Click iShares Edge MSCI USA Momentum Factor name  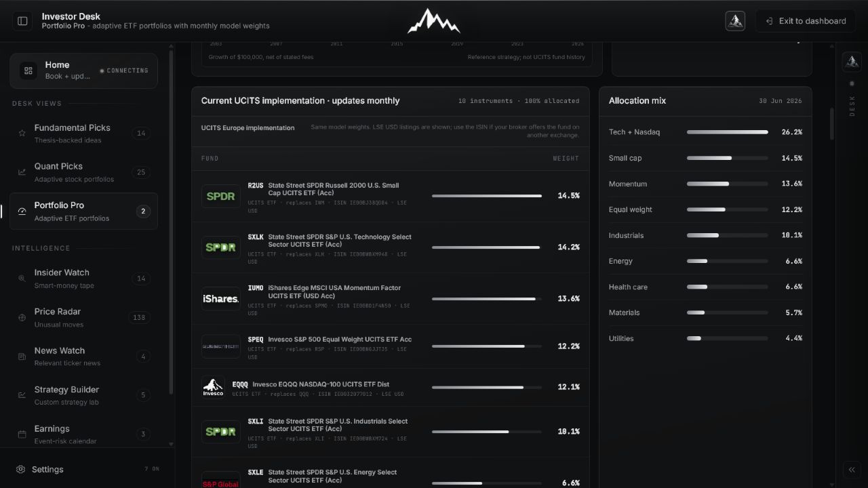334,292
